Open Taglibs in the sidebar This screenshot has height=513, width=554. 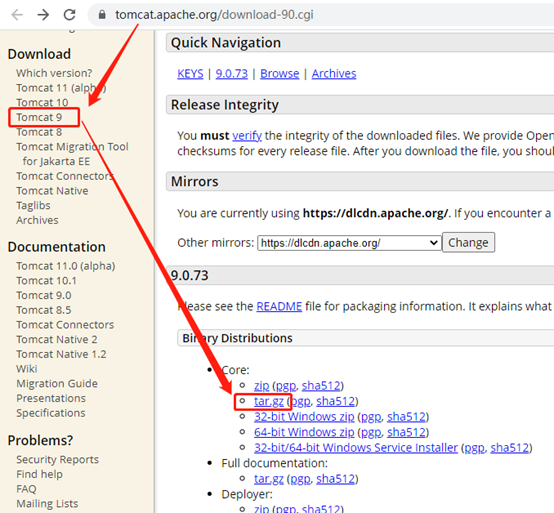pos(33,205)
